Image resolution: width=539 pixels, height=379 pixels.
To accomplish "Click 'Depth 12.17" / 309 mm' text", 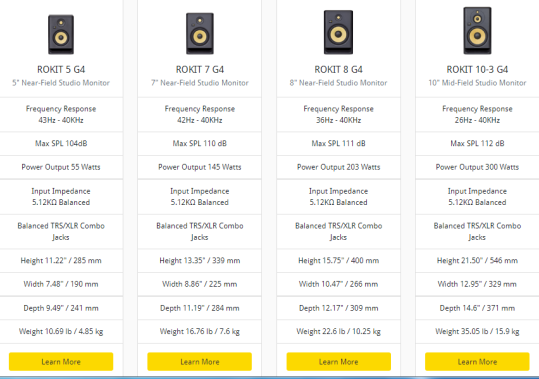I will click(x=339, y=308).
